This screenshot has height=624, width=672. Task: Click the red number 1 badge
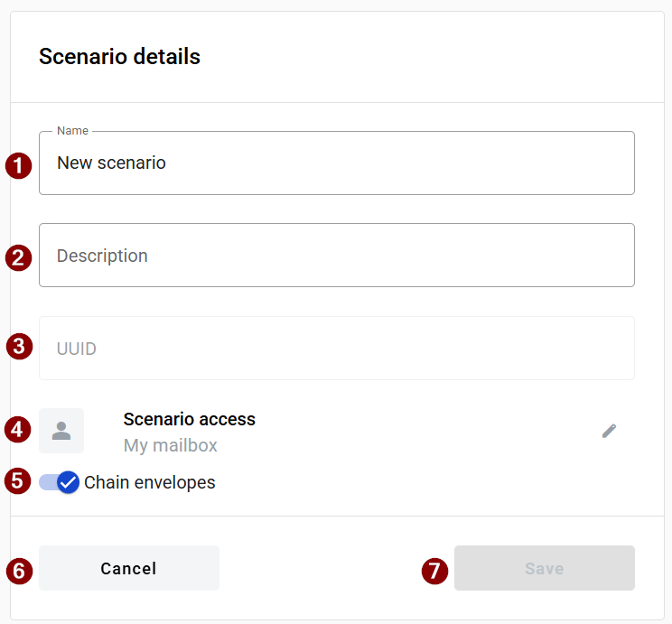(x=19, y=165)
